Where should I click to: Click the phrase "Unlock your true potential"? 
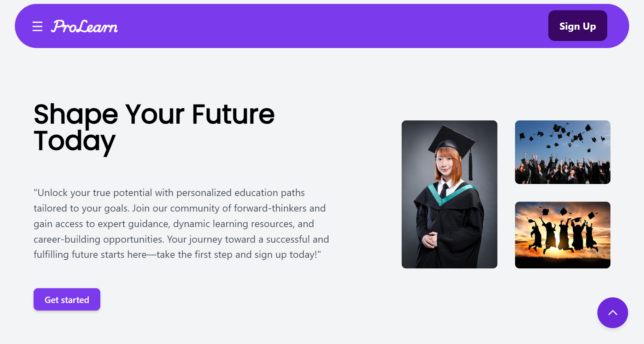95,193
